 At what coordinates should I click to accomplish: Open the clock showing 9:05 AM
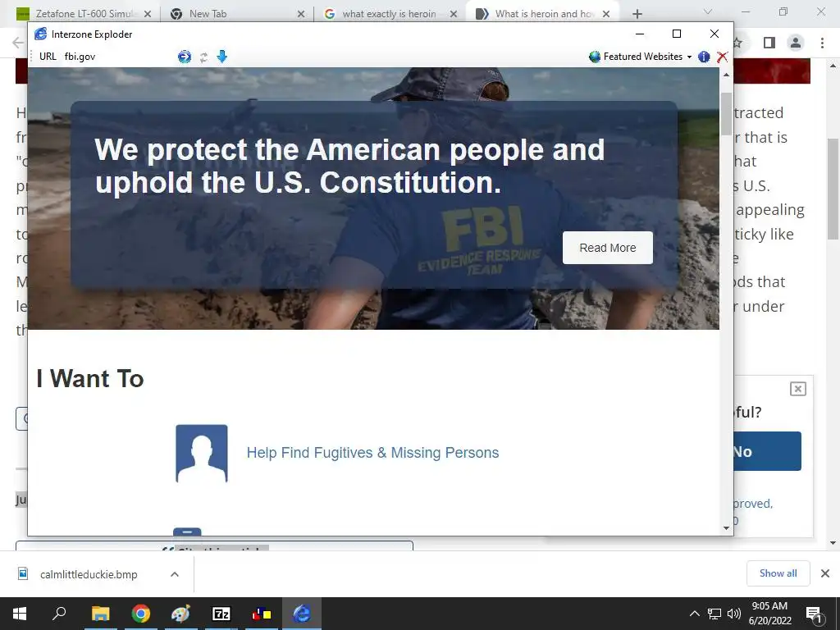769,614
